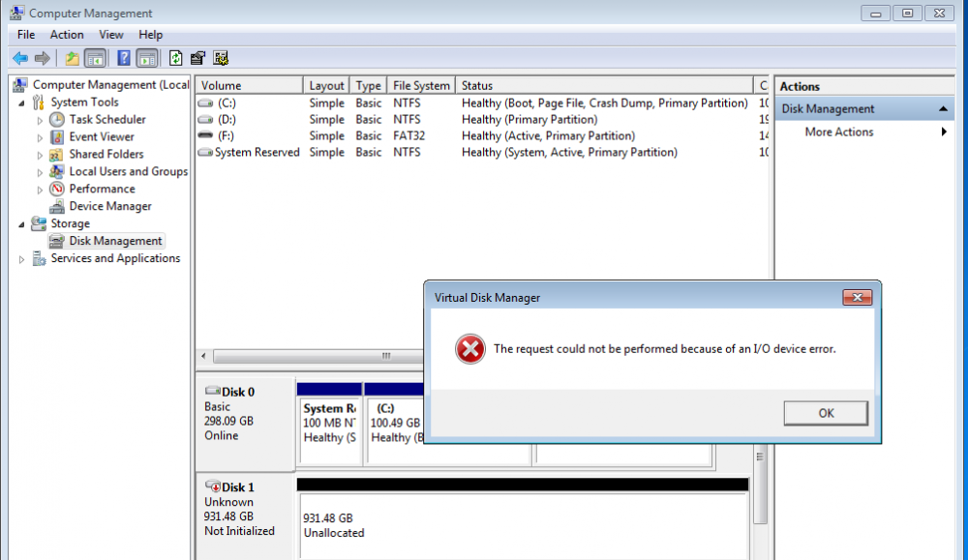Collapse the Disk Management actions section arrow

click(943, 109)
